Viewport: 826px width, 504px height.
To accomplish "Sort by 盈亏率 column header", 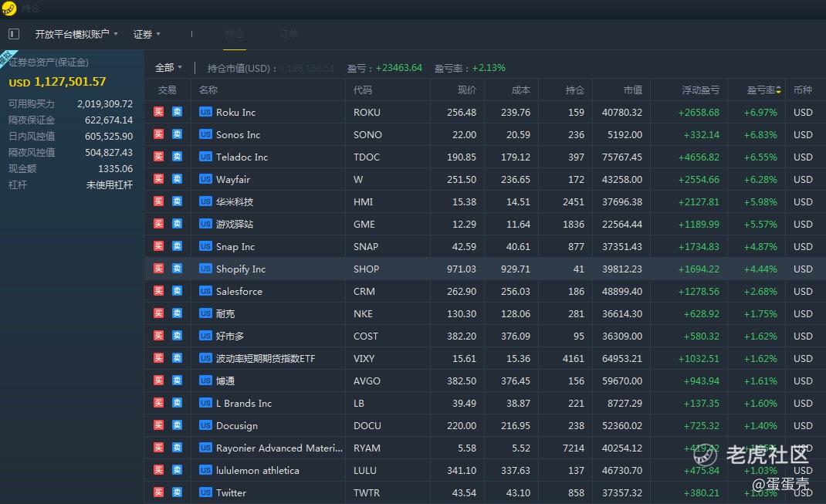I will pyautogui.click(x=763, y=90).
